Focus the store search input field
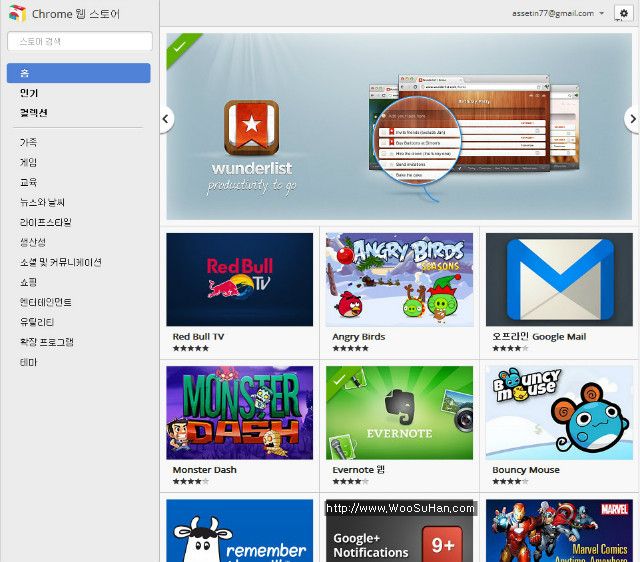The image size is (640, 562). tap(80, 41)
